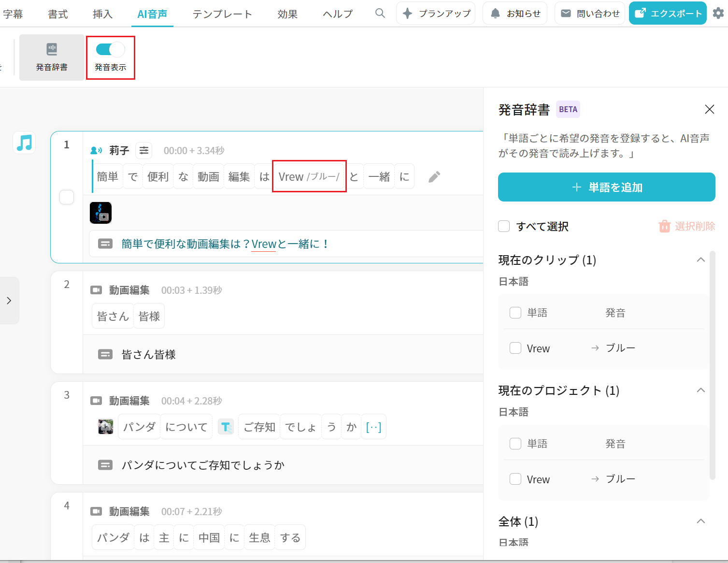Click the caption icon of clip 1
The image size is (728, 563).
105,244
